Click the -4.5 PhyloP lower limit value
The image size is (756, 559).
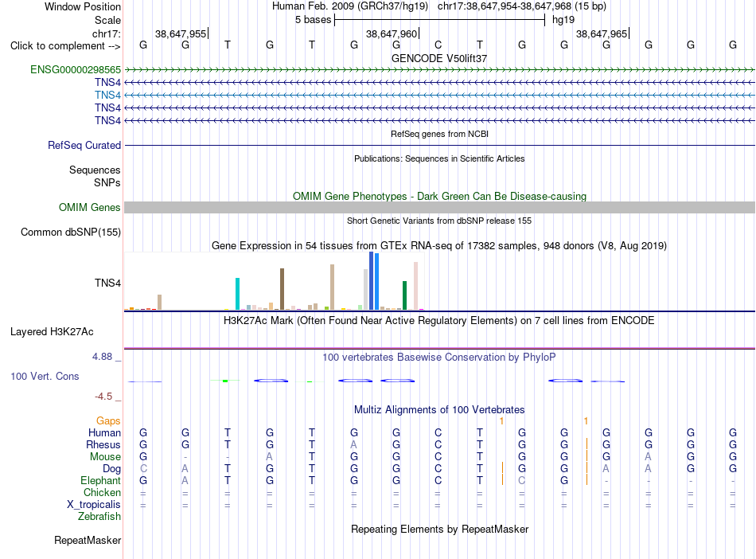point(103,397)
